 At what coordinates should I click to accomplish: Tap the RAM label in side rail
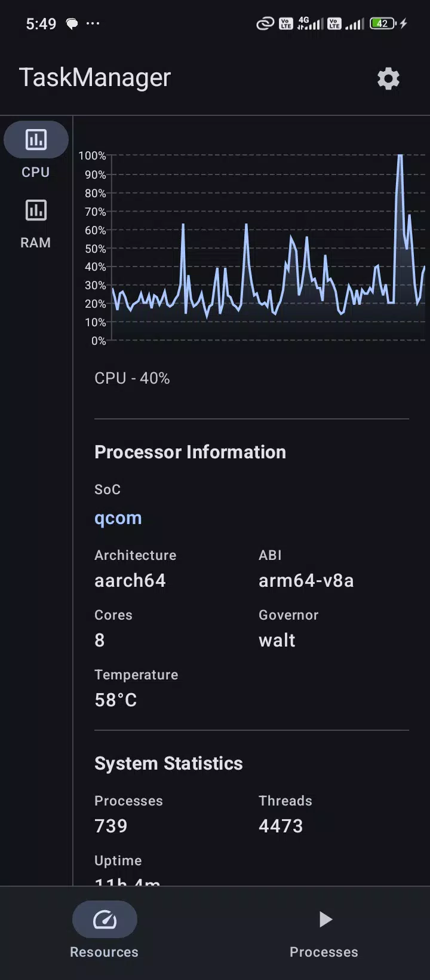(x=36, y=243)
